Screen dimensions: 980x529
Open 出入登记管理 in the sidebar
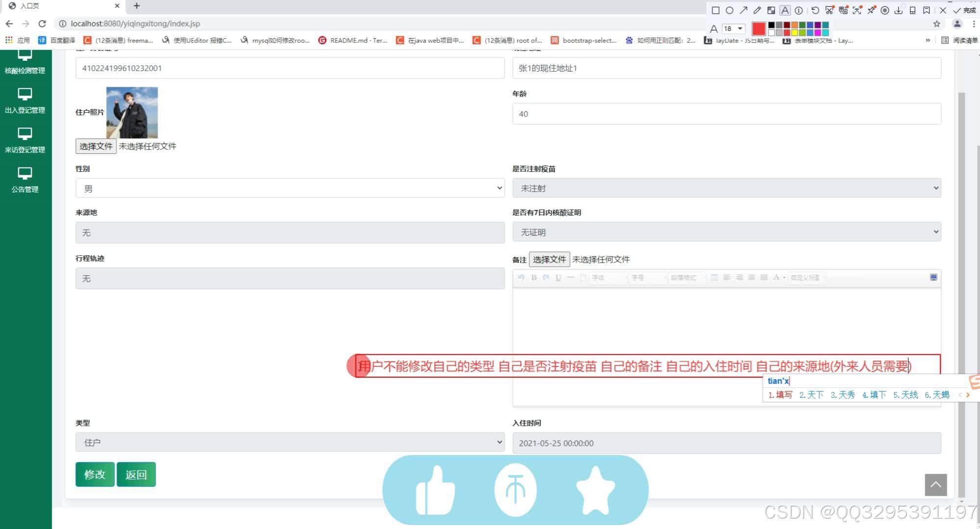pos(25,101)
